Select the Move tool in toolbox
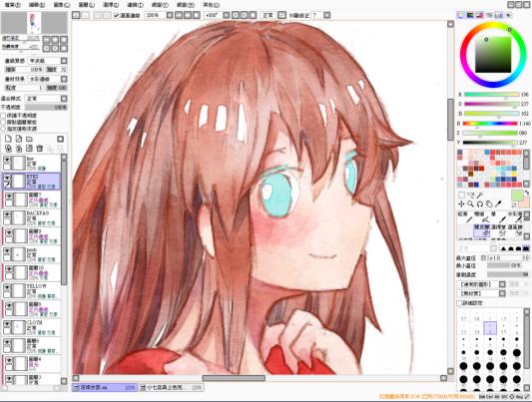The height and width of the screenshot is (402, 532). tap(461, 204)
